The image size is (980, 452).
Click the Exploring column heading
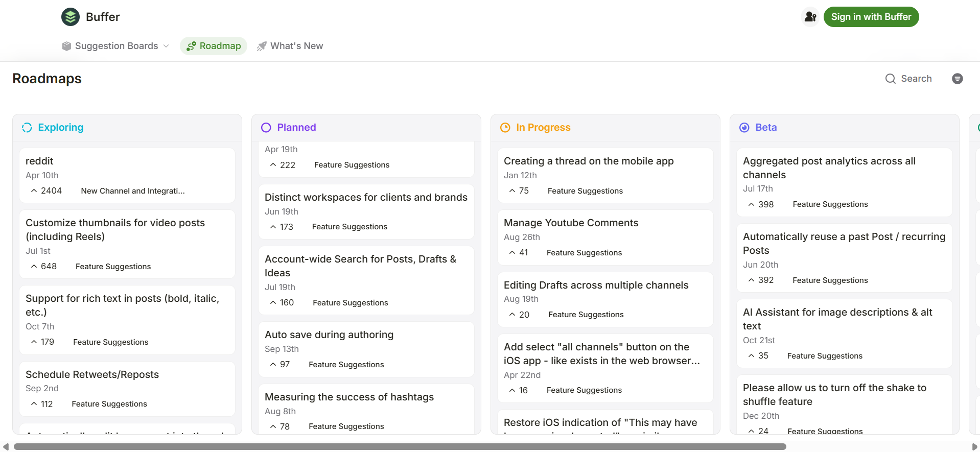click(61, 128)
